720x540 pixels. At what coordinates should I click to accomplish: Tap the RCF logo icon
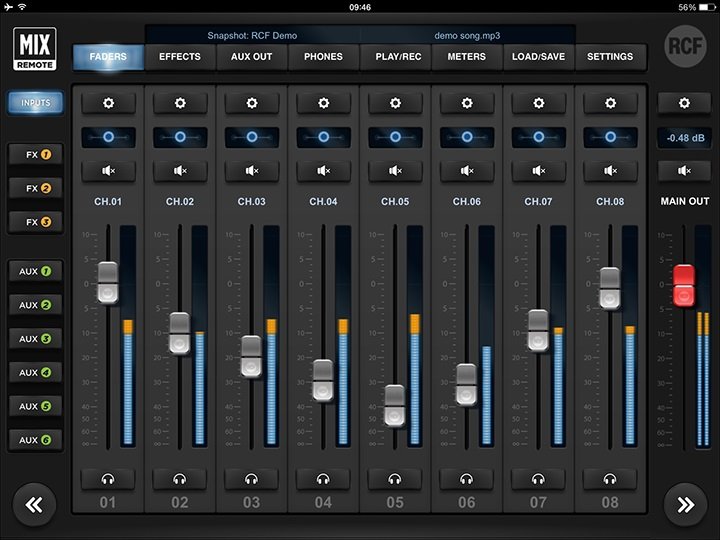685,46
